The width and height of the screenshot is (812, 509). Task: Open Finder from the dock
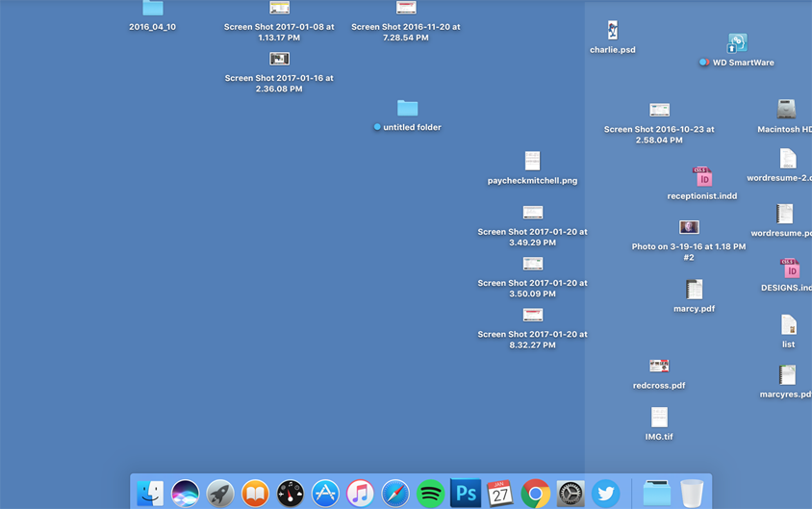click(150, 493)
